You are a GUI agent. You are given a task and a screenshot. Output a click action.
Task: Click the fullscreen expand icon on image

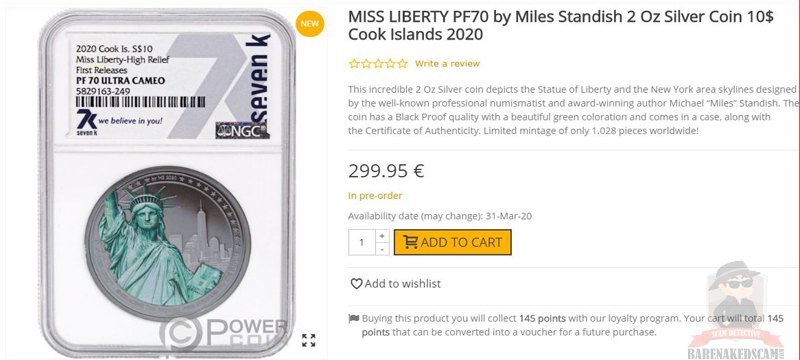click(308, 340)
